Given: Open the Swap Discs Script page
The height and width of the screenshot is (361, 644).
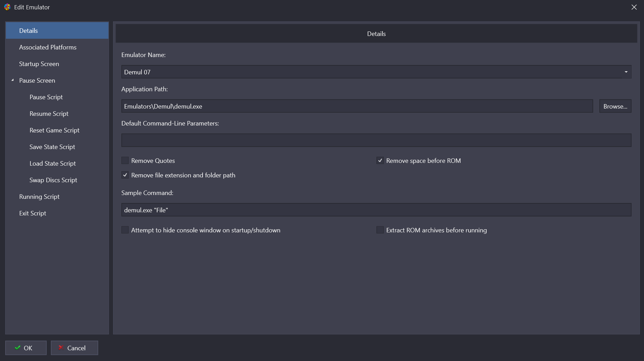Looking at the screenshot, I should [53, 180].
